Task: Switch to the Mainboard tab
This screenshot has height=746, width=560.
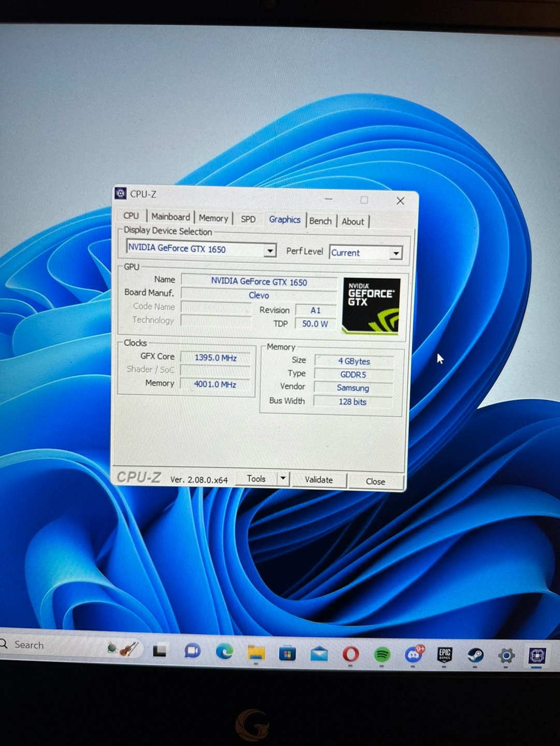Action: coord(170,217)
